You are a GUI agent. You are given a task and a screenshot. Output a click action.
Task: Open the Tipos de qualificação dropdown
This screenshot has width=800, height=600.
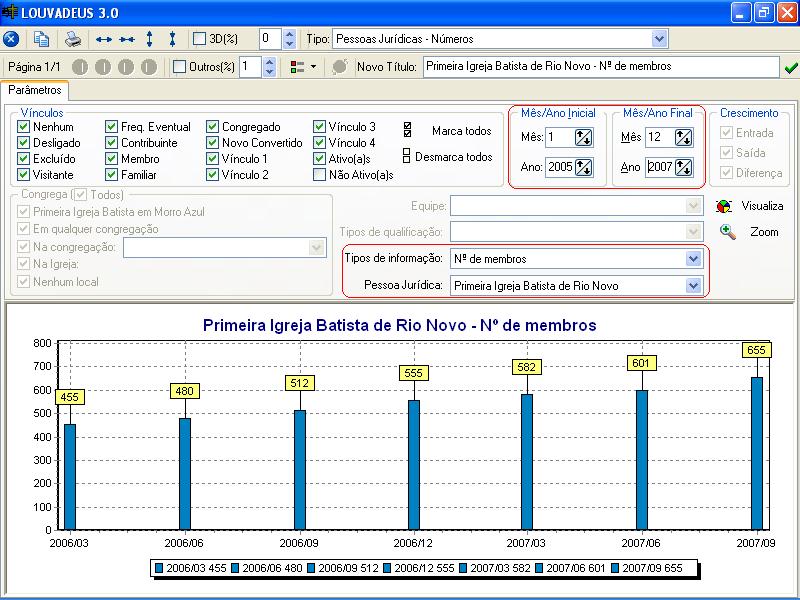(693, 232)
